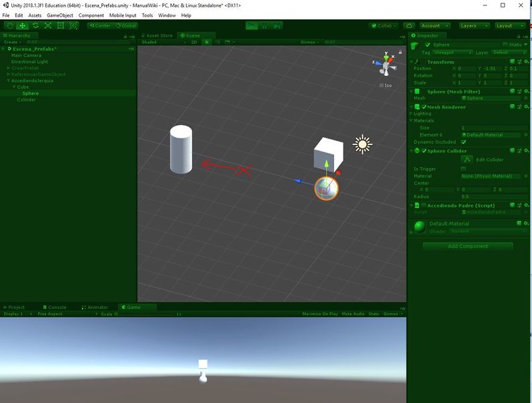532x403 pixels.
Task: Open the Account dropdown
Action: tap(435, 26)
